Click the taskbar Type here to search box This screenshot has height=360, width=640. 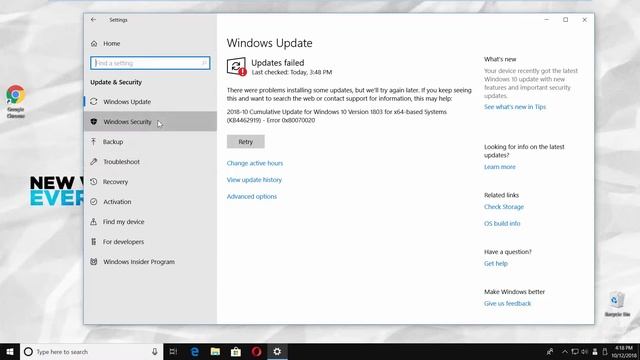coord(91,351)
